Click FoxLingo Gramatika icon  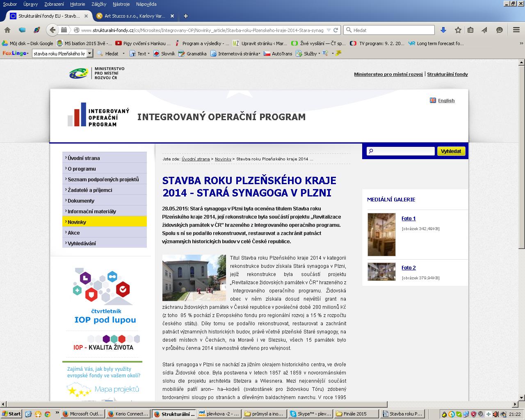pos(192,53)
